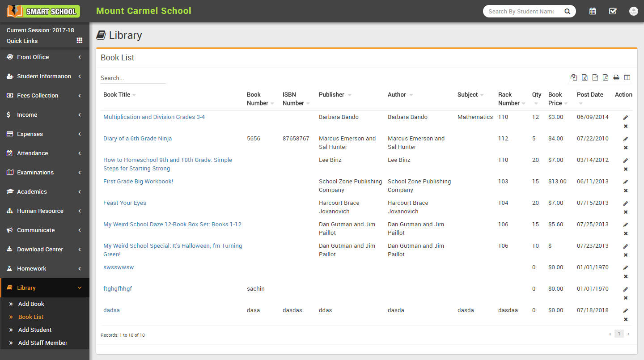The image size is (644, 360).
Task: Open the task checklist icon in header
Action: [x=613, y=11]
